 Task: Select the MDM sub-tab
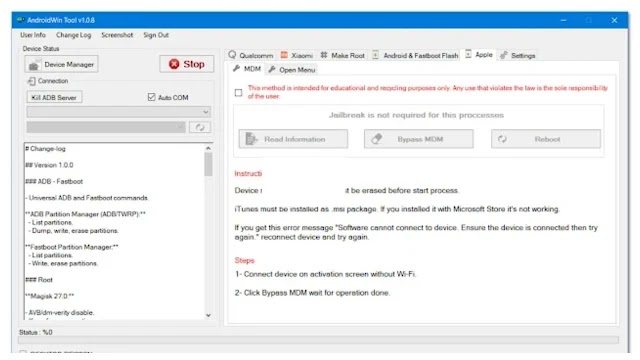(247, 69)
